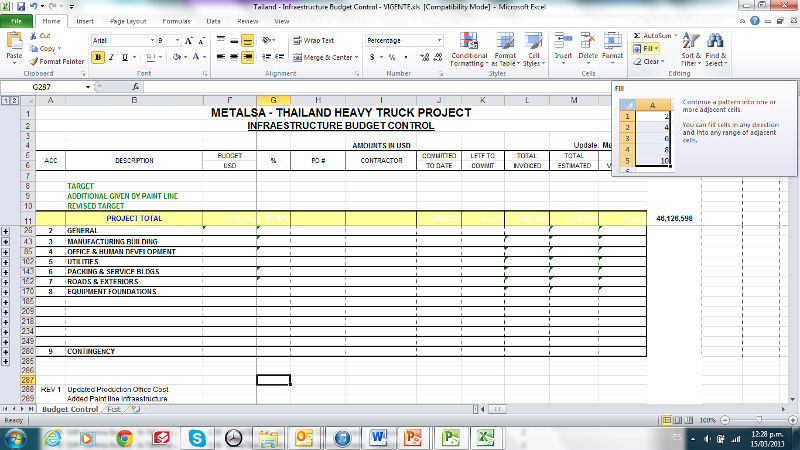The height and width of the screenshot is (450, 800).
Task: Open the Clear button in Editing group
Action: [648, 62]
